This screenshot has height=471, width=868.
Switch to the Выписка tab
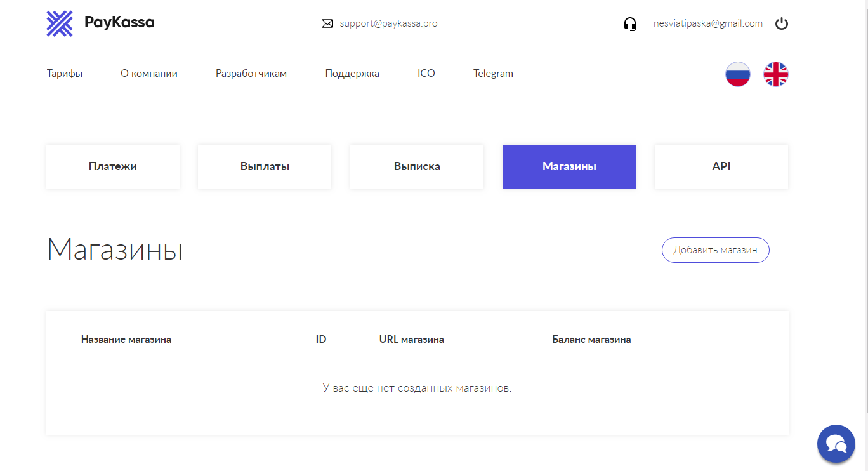(x=417, y=167)
